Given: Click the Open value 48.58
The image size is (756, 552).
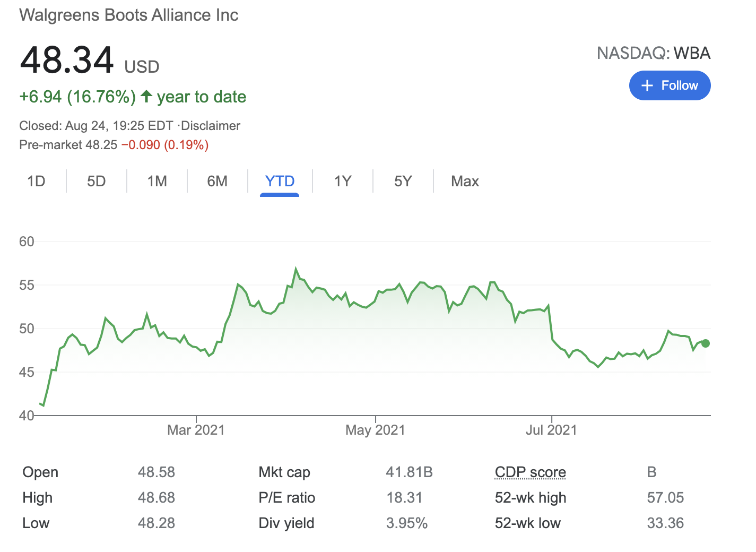Looking at the screenshot, I should [x=157, y=472].
